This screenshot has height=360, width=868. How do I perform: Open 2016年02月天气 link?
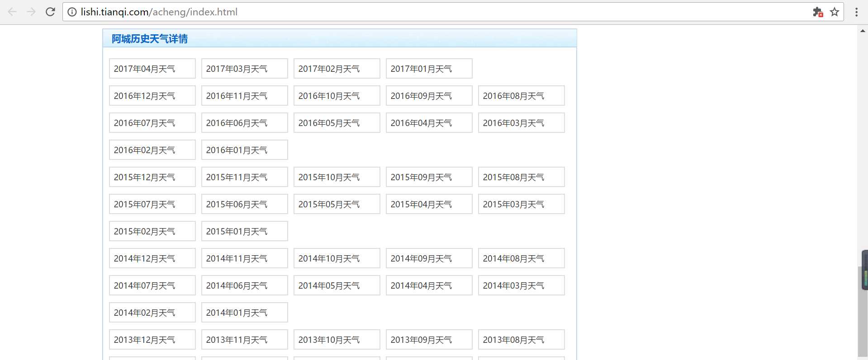tap(152, 150)
